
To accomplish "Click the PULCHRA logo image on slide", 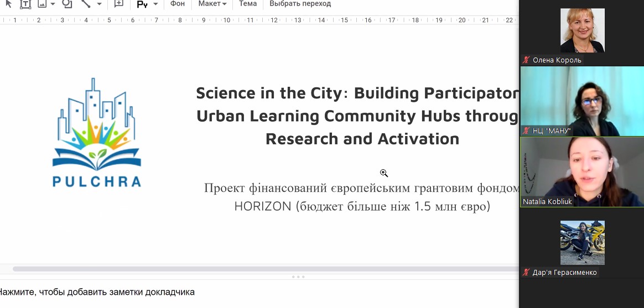I will (x=97, y=132).
